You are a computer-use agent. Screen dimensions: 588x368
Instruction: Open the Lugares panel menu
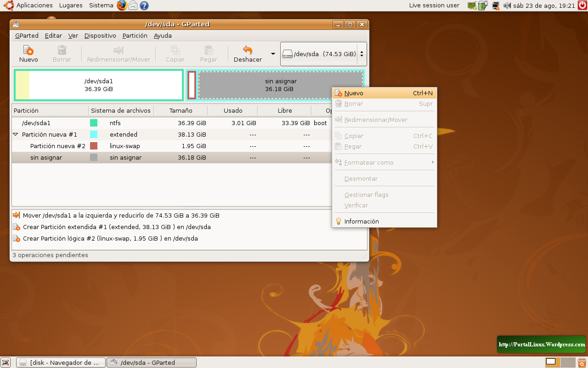pos(71,6)
